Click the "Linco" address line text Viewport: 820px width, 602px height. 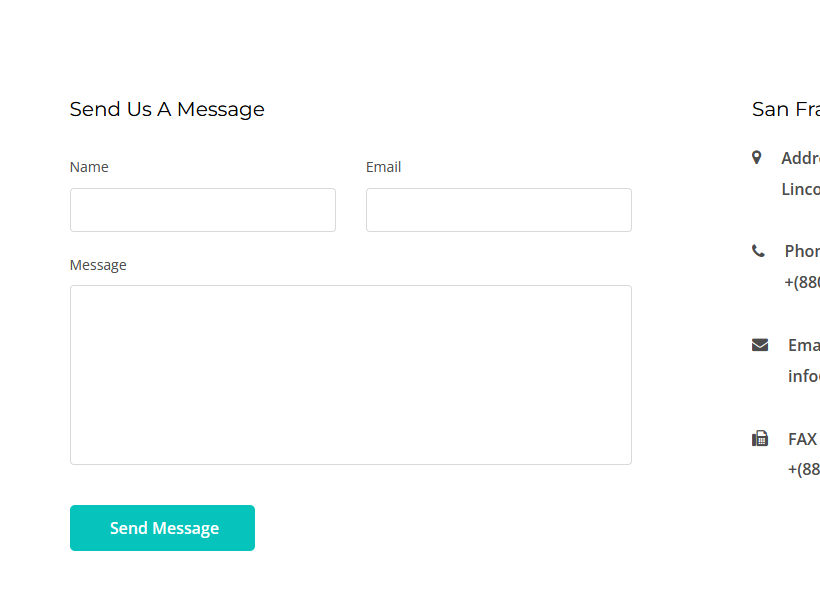pos(800,189)
